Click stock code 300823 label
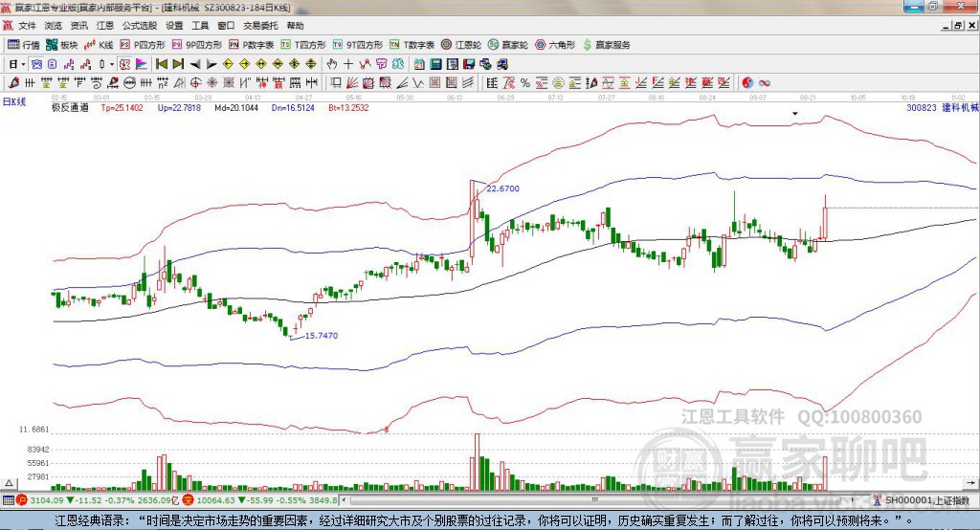The width and height of the screenshot is (980, 530). point(922,107)
